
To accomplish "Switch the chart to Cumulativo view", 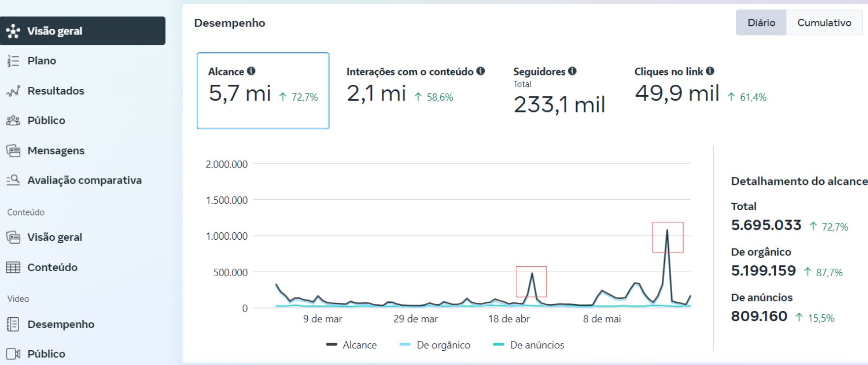I will point(824,23).
